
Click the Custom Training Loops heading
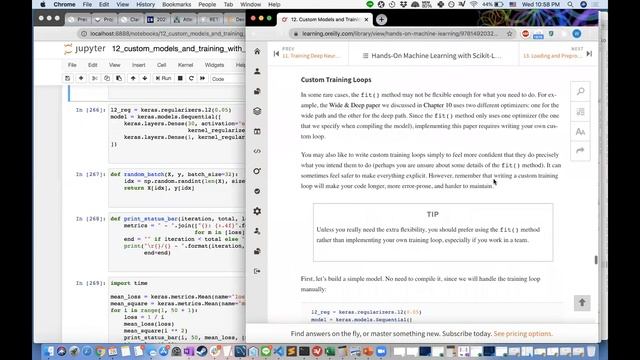coord(336,80)
